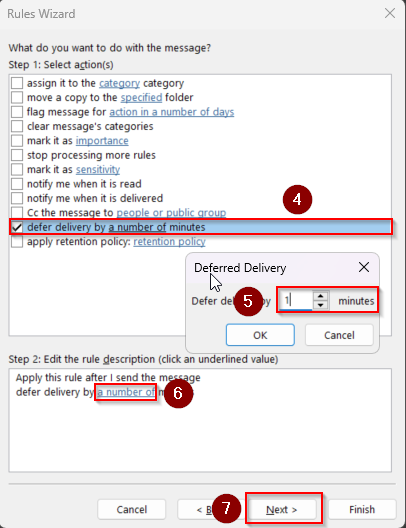406x528 pixels.
Task: Check 'clear message's categories' box
Action: [17, 126]
